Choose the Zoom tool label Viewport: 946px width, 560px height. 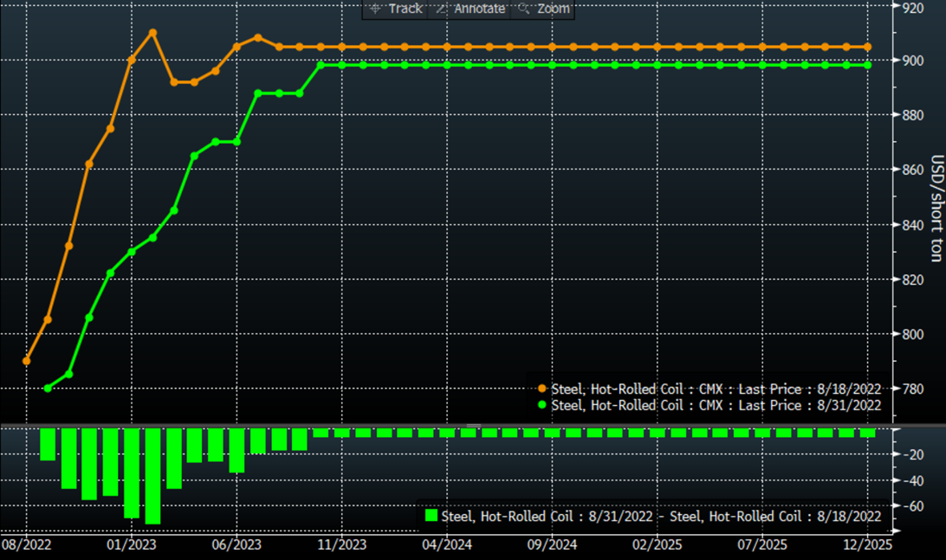pos(553,9)
